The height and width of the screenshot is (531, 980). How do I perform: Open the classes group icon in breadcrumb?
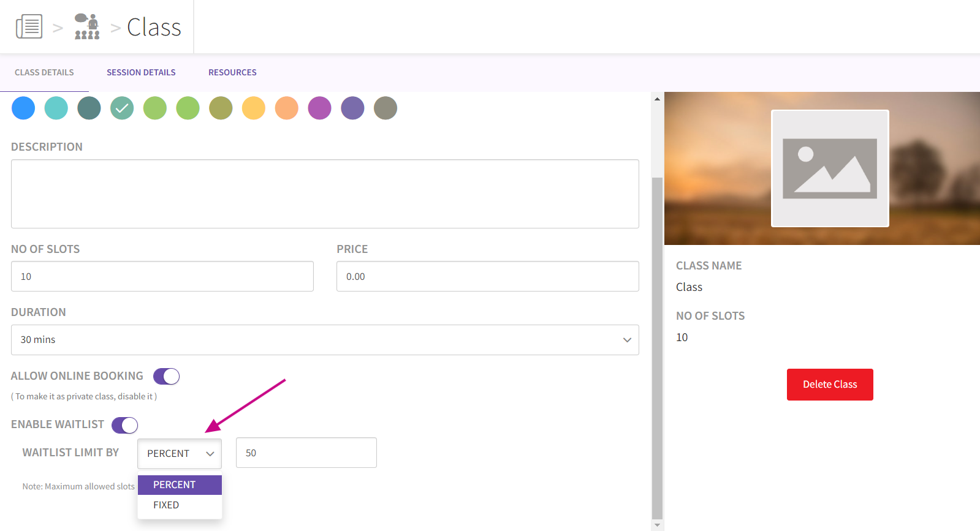[86, 27]
